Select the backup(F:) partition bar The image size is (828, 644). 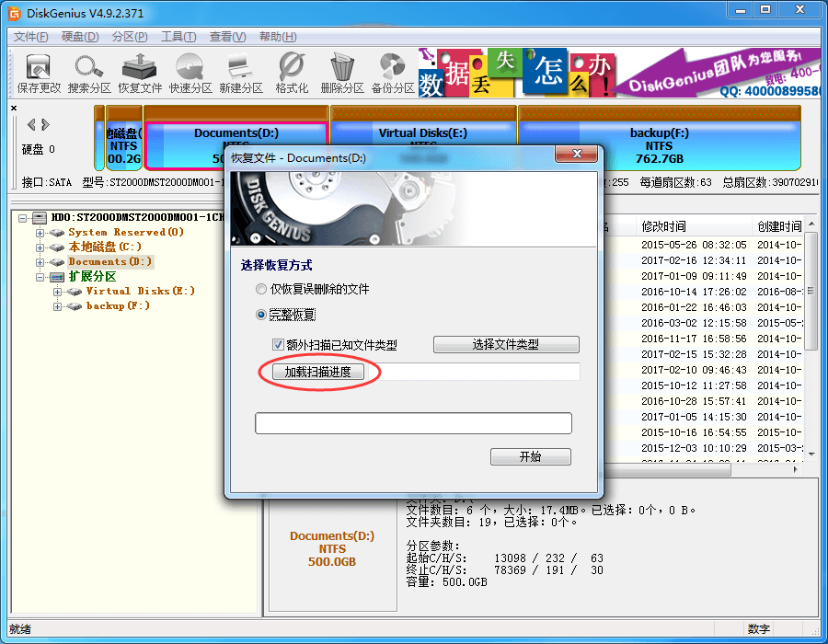pyautogui.click(x=660, y=138)
